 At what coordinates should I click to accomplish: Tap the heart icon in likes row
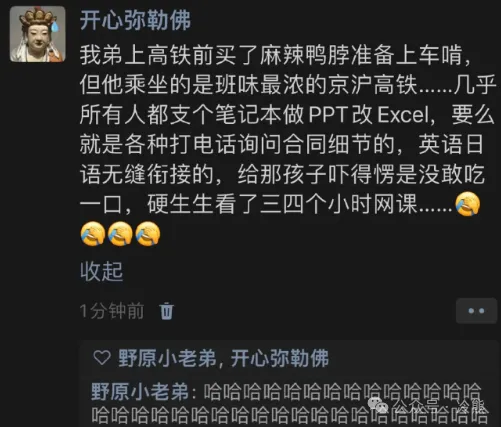point(102,358)
